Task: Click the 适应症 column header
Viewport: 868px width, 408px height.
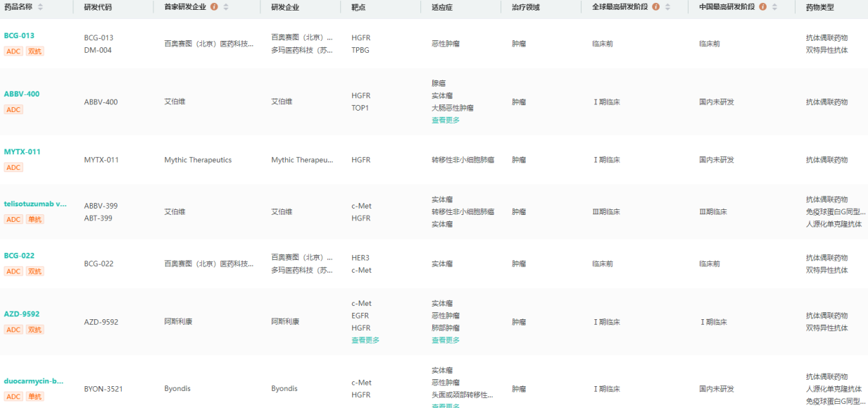Action: tap(442, 7)
